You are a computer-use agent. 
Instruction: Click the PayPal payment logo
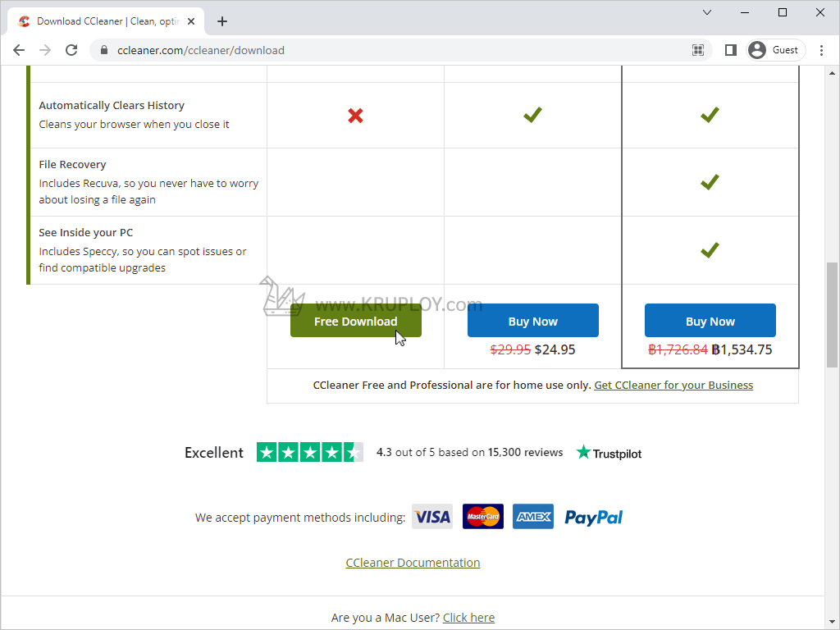pyautogui.click(x=594, y=517)
